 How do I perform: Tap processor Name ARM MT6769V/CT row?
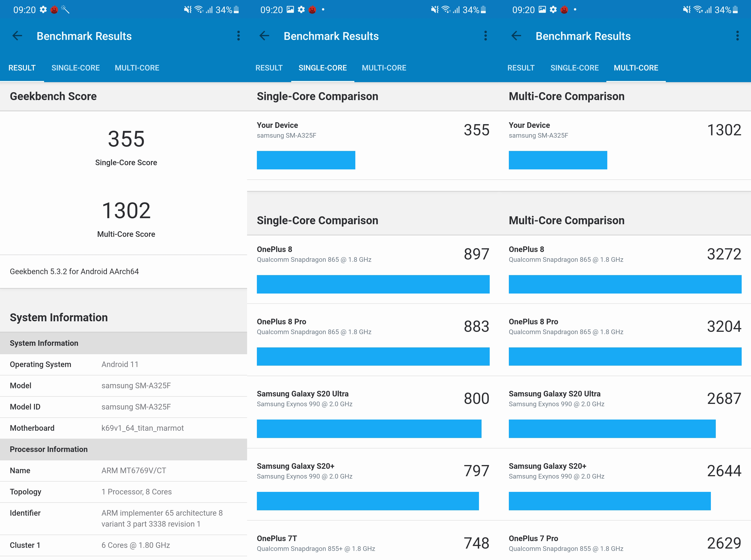[x=123, y=470]
